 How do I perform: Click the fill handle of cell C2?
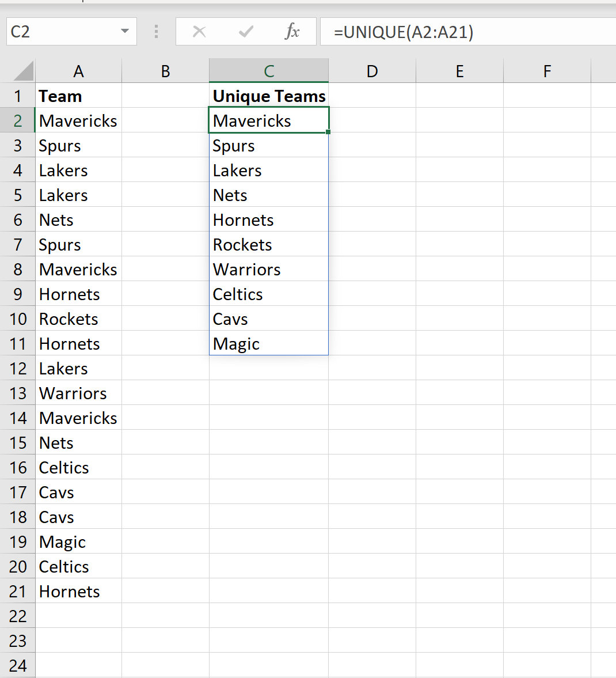328,132
